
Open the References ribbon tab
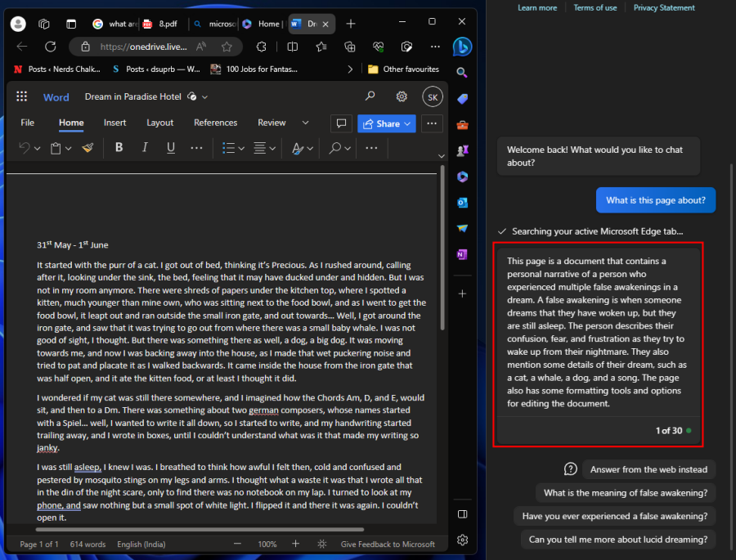(x=215, y=123)
